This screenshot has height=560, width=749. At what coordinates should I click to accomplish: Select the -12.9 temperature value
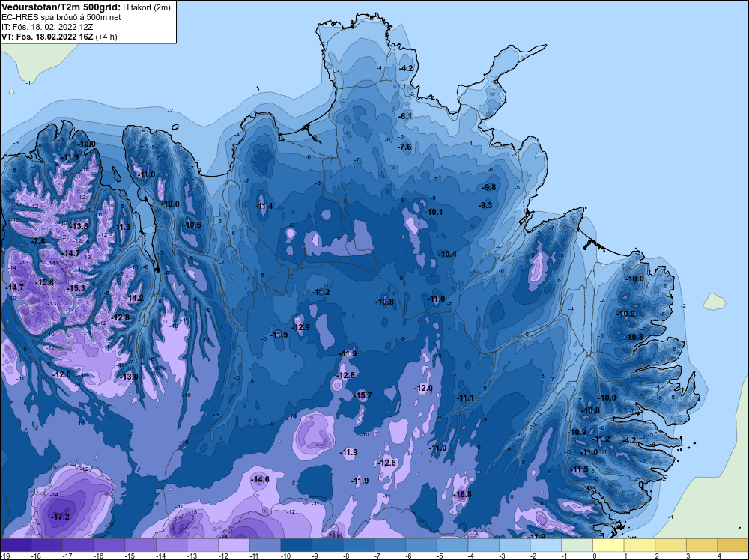pos(300,327)
